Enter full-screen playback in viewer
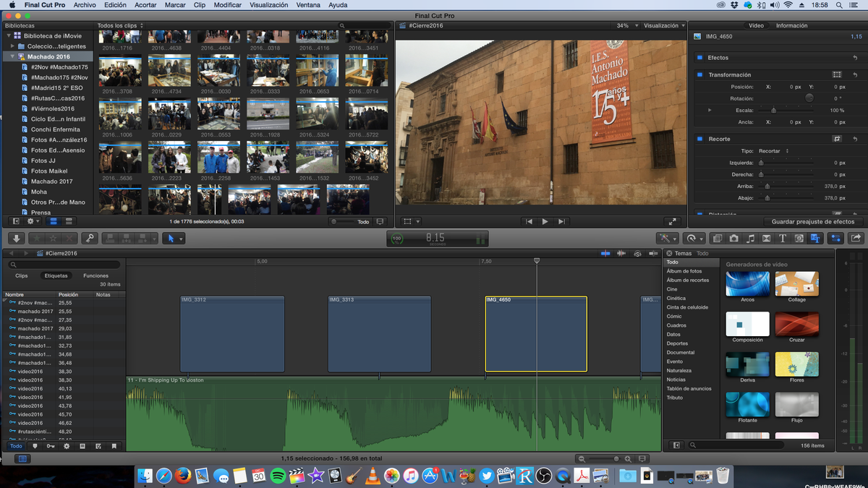Screen dimensions: 868x488 (x=672, y=221)
